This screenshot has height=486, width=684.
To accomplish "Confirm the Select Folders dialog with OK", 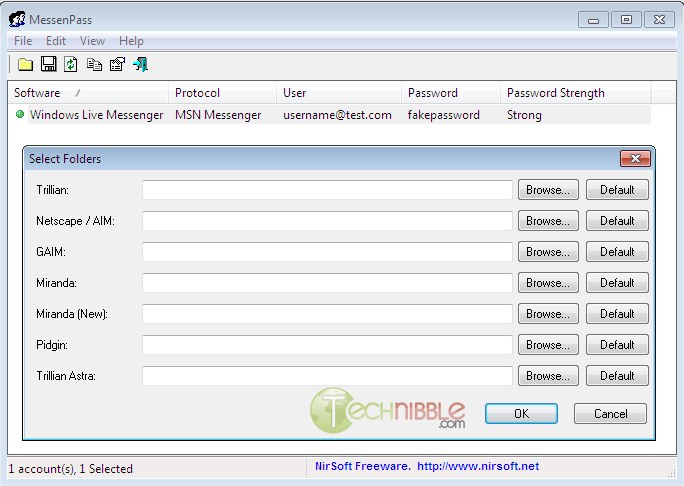I will click(x=521, y=413).
